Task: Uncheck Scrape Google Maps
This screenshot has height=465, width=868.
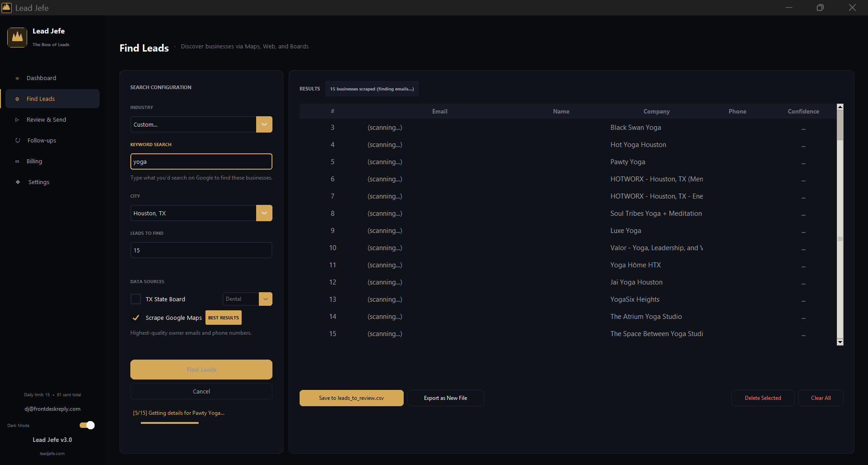Action: 135,318
